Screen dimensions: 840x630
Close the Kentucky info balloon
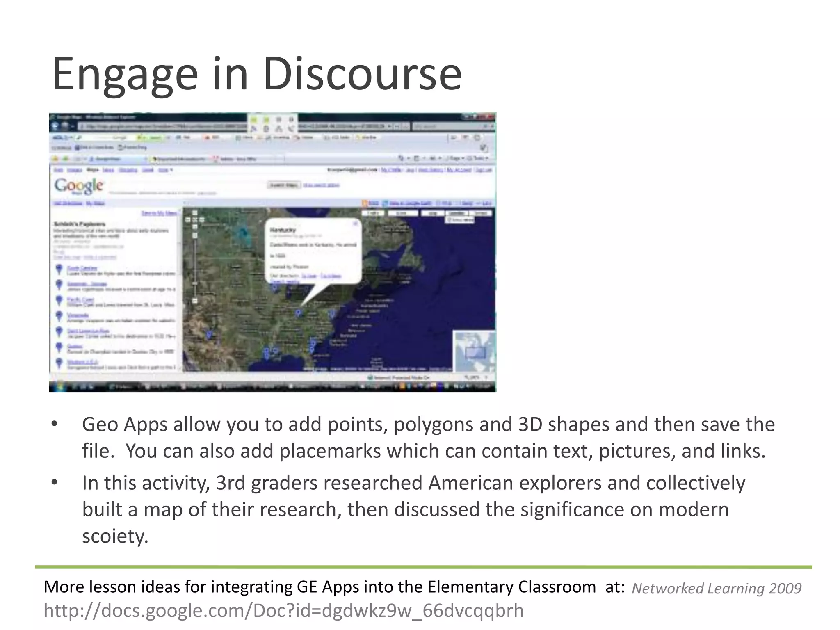coord(355,224)
